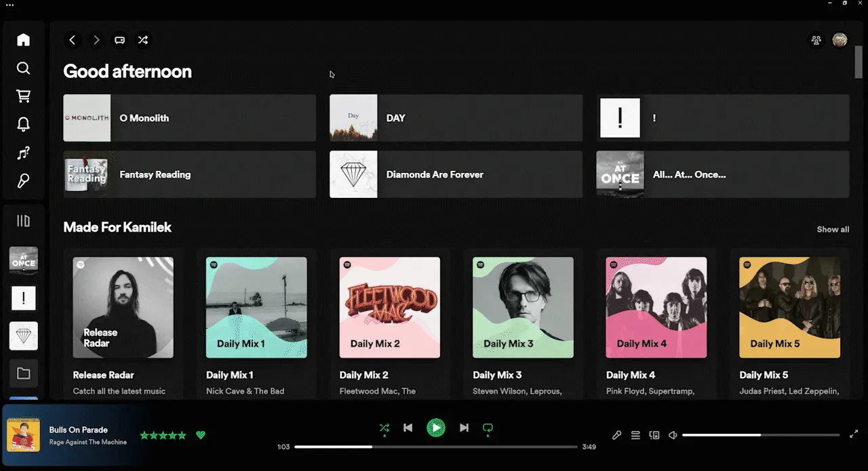This screenshot has height=471, width=868.
Task: Open the Made For Kamilek section heading
Action: click(x=117, y=227)
